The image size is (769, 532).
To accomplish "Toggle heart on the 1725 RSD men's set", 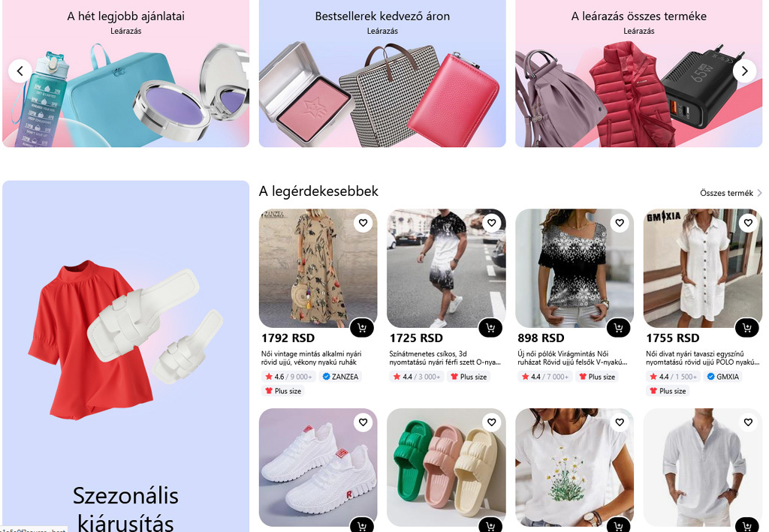I will click(x=491, y=223).
